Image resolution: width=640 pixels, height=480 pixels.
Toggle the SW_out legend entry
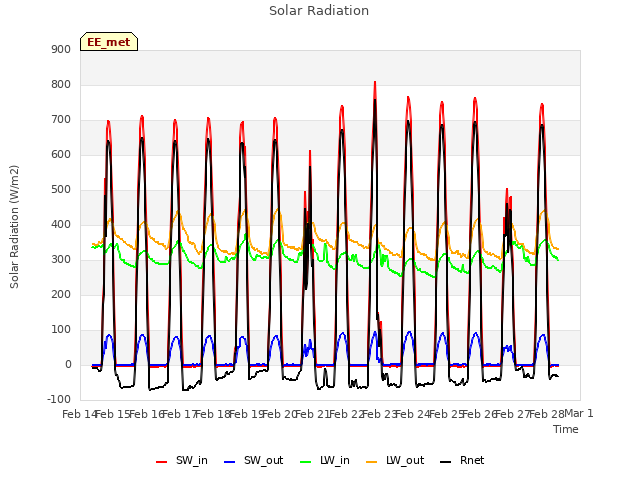click(x=253, y=460)
